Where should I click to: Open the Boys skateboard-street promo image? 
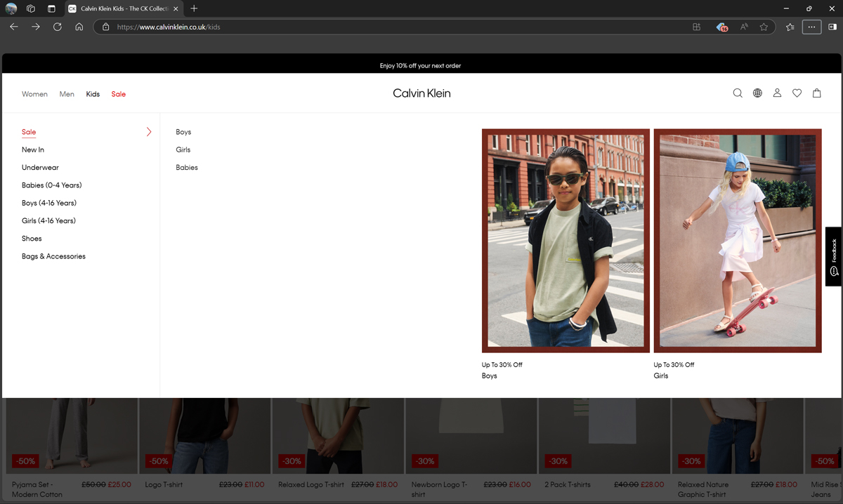click(566, 240)
